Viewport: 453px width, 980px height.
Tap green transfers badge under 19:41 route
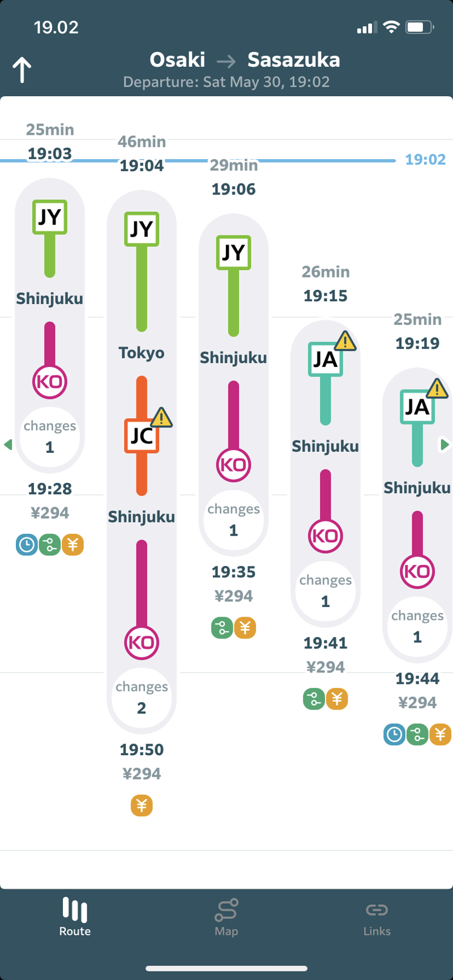[314, 699]
